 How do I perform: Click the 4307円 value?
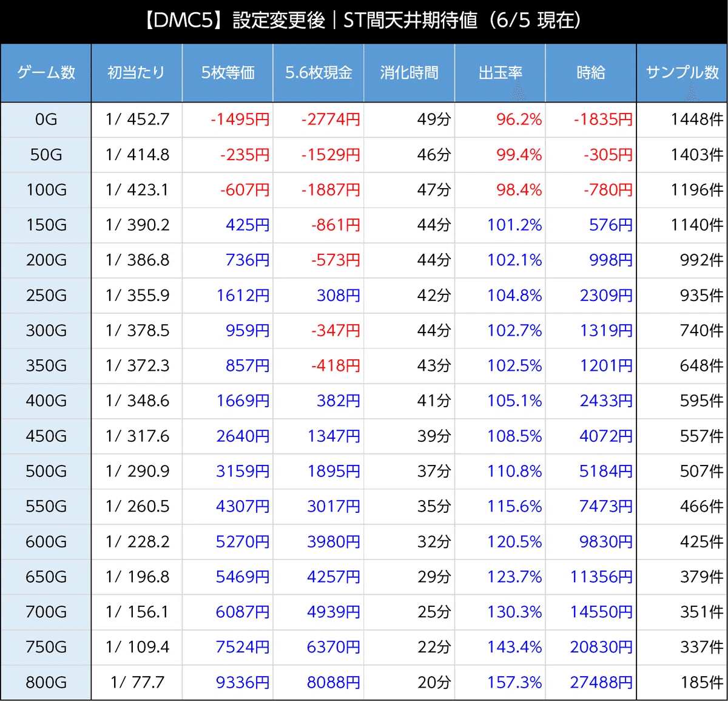pos(243,507)
